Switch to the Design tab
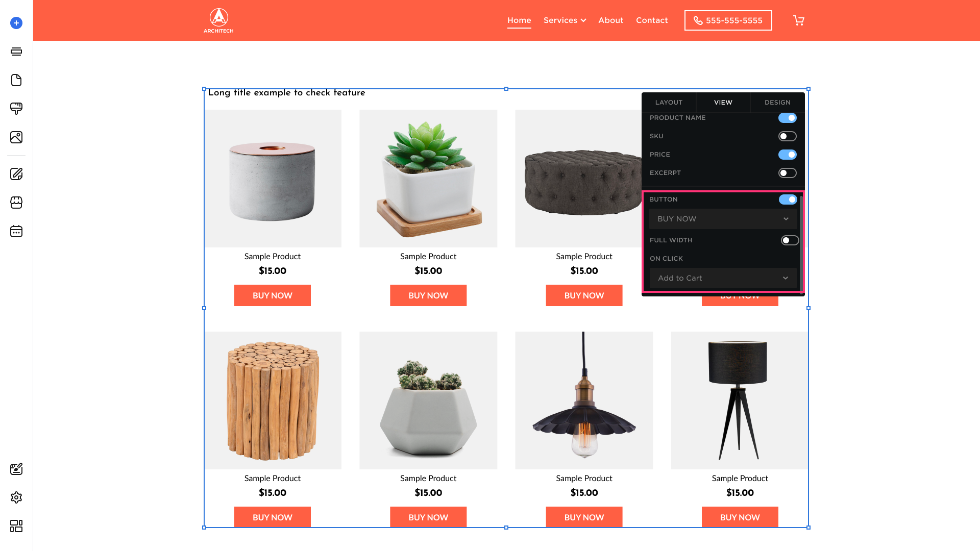The image size is (980, 551). (x=777, y=103)
